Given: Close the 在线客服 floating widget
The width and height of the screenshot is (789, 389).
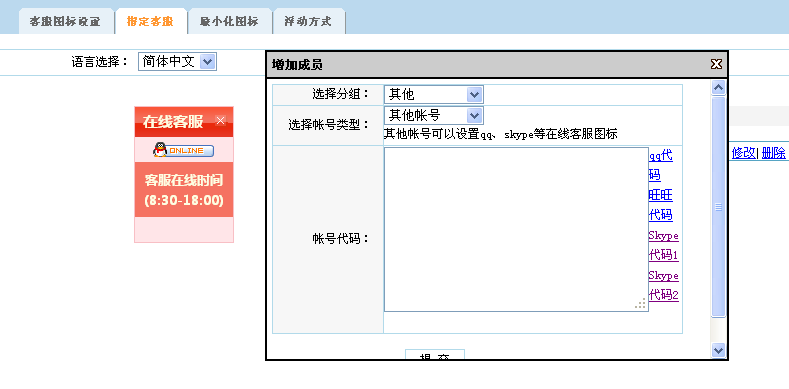Looking at the screenshot, I should pos(220,120).
